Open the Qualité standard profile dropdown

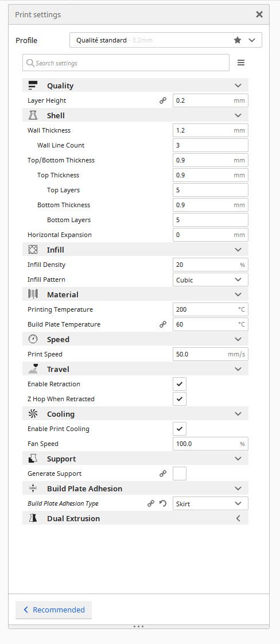point(166,40)
